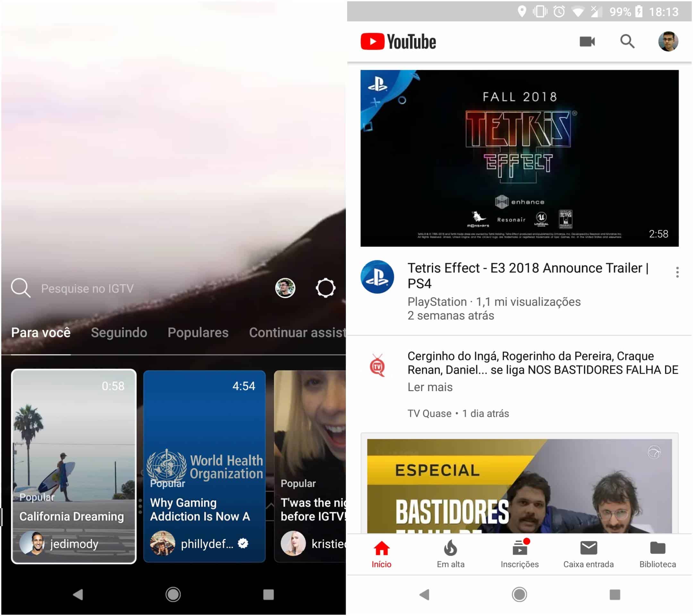693x616 pixels.
Task: Tap the IGTV screen back navigation button
Action: pos(78,594)
